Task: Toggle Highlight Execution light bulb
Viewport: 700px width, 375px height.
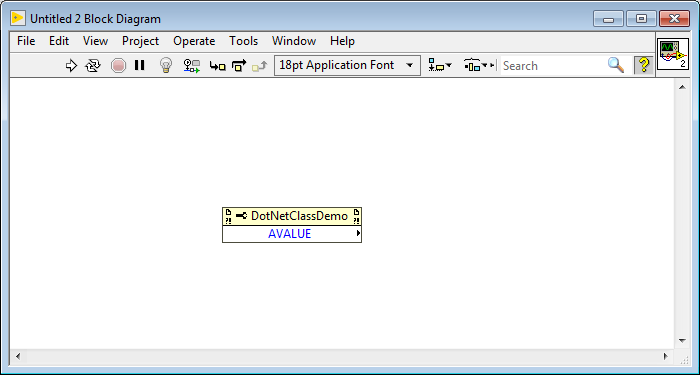Action: coord(166,66)
